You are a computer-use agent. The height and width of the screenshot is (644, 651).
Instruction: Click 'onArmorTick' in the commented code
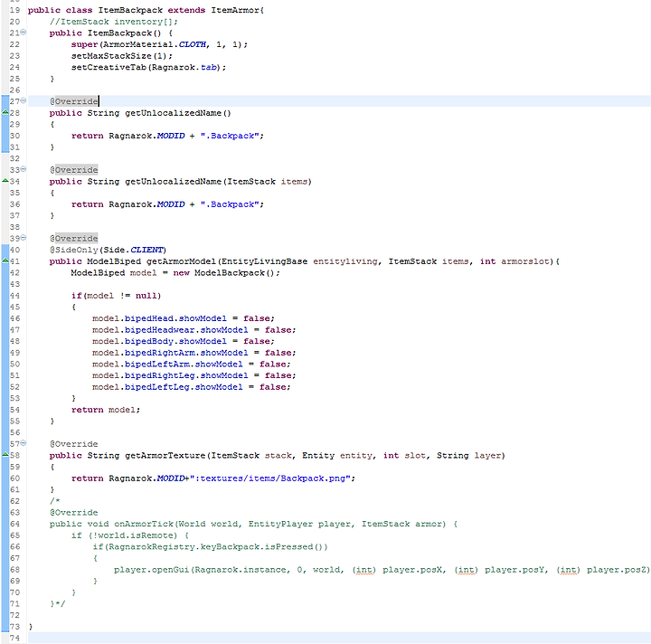[x=144, y=524]
